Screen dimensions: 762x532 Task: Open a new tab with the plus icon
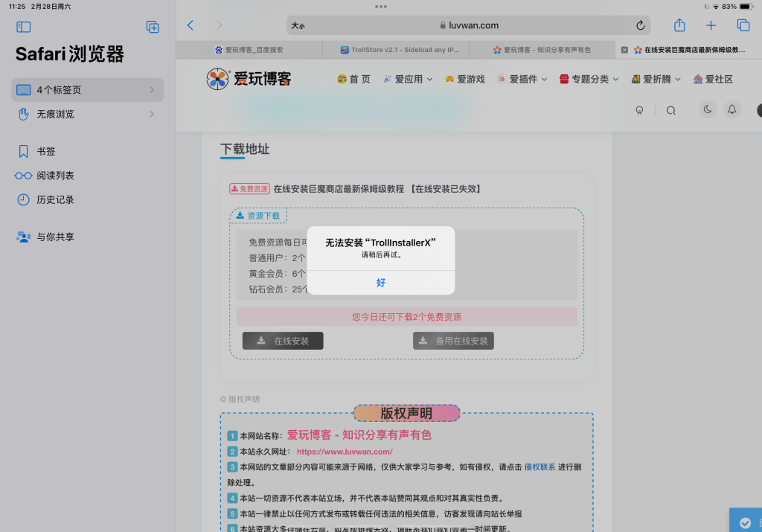(x=710, y=25)
